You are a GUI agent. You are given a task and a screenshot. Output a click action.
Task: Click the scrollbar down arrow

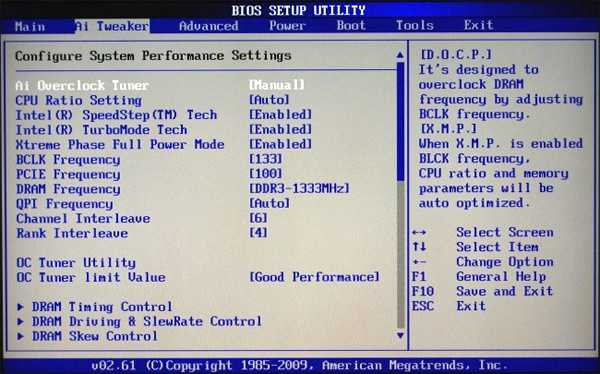400,336
